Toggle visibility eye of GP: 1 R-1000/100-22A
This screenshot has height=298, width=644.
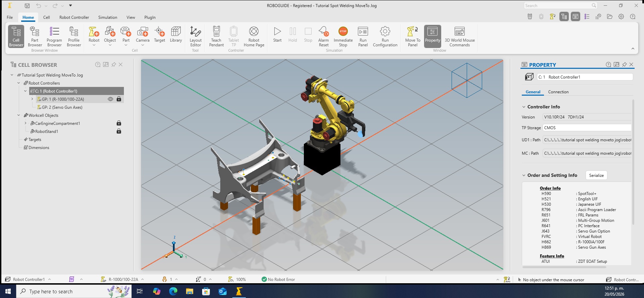tap(110, 99)
